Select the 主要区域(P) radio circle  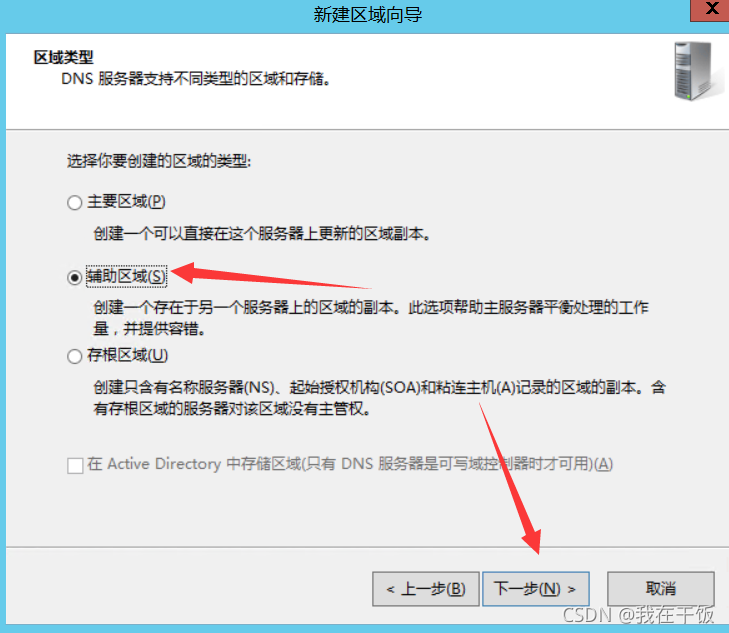(x=74, y=203)
